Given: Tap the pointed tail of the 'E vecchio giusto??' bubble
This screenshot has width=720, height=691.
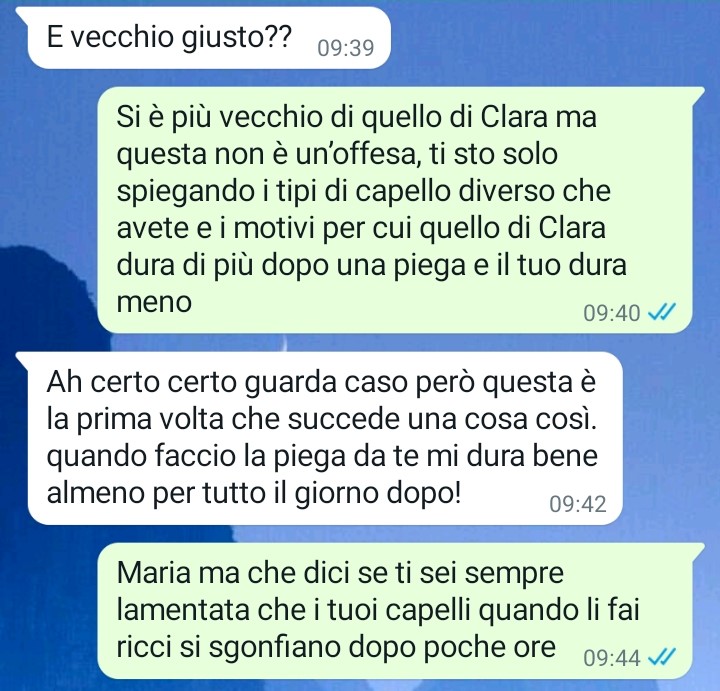Looking at the screenshot, I should pos(23,12).
